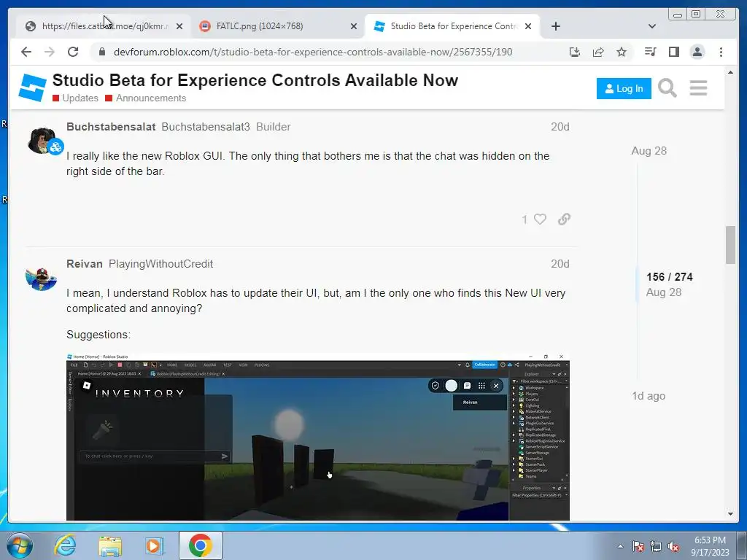
Task: Open the Chrome profile avatar icon
Action: click(x=697, y=52)
